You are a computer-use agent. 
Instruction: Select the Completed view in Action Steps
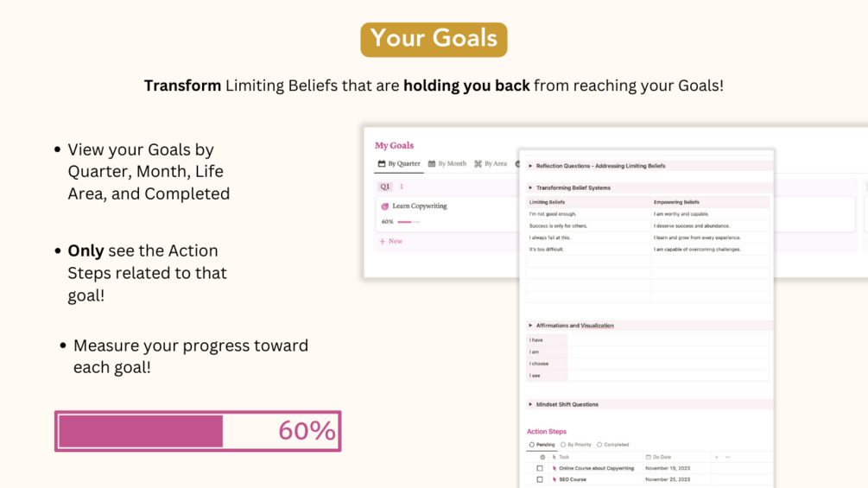pos(613,445)
